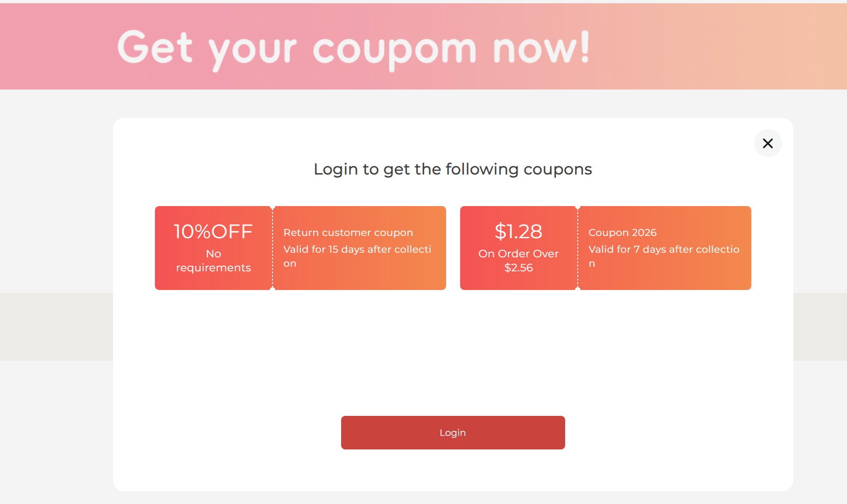Screen dimensions: 847x504
Task: Open the "Return customer coupon" title
Action: (348, 233)
